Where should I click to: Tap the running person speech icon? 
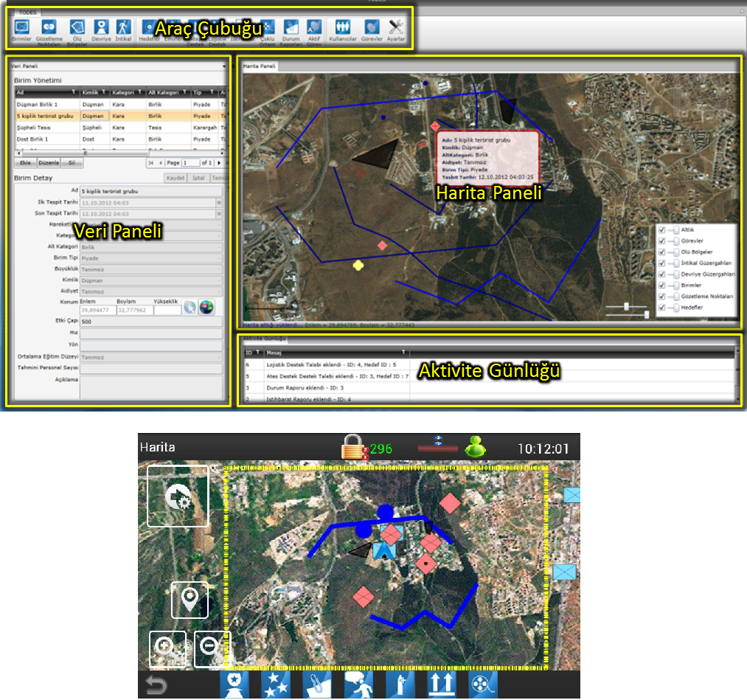pyautogui.click(x=358, y=685)
